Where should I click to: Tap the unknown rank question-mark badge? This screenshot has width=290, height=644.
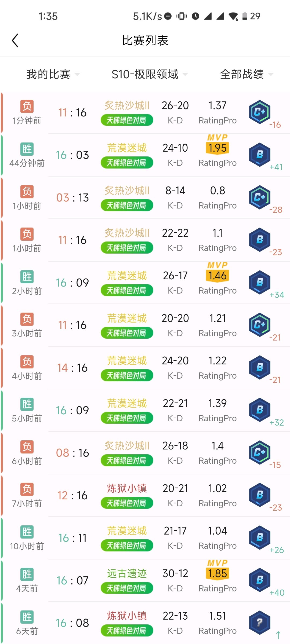(260, 623)
